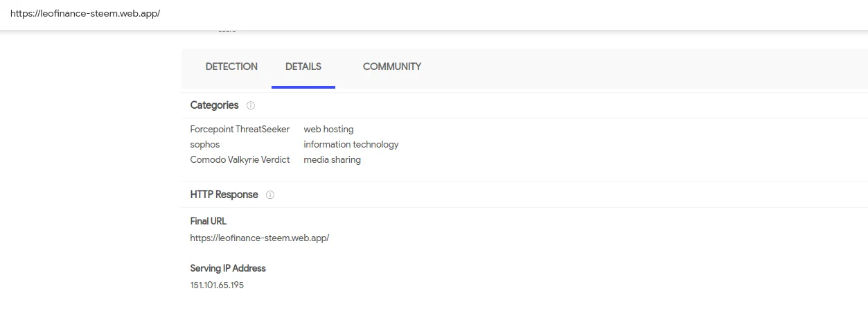Switch to the COMMUNITY tab
This screenshot has width=868, height=309.
point(392,67)
